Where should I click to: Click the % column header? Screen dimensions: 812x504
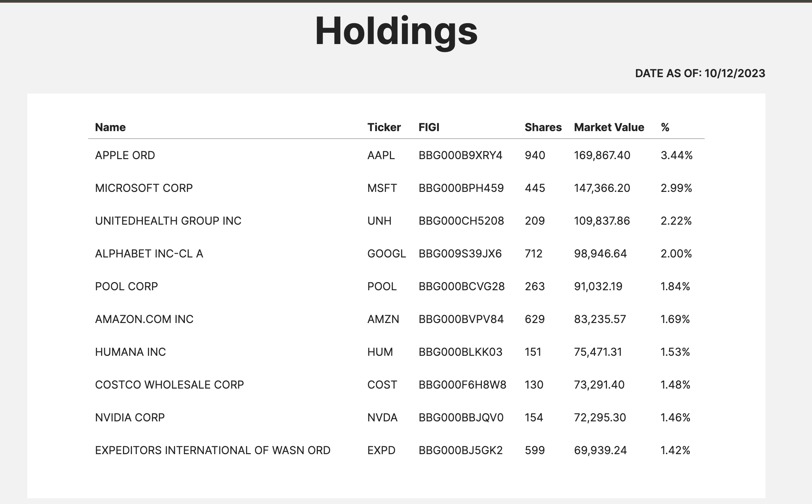665,127
